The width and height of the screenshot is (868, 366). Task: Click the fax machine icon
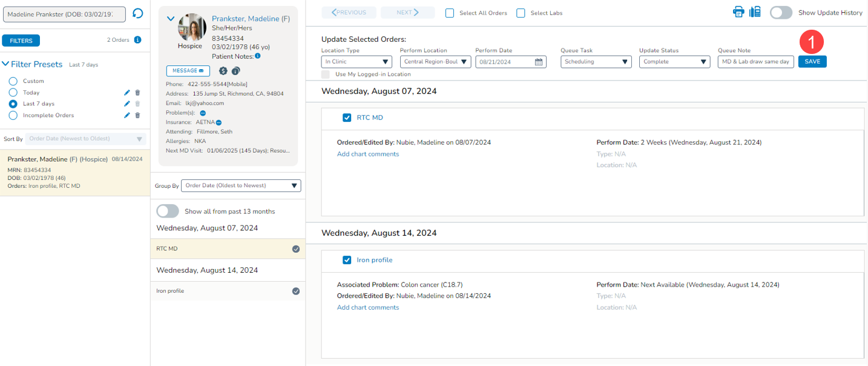[x=755, y=12]
